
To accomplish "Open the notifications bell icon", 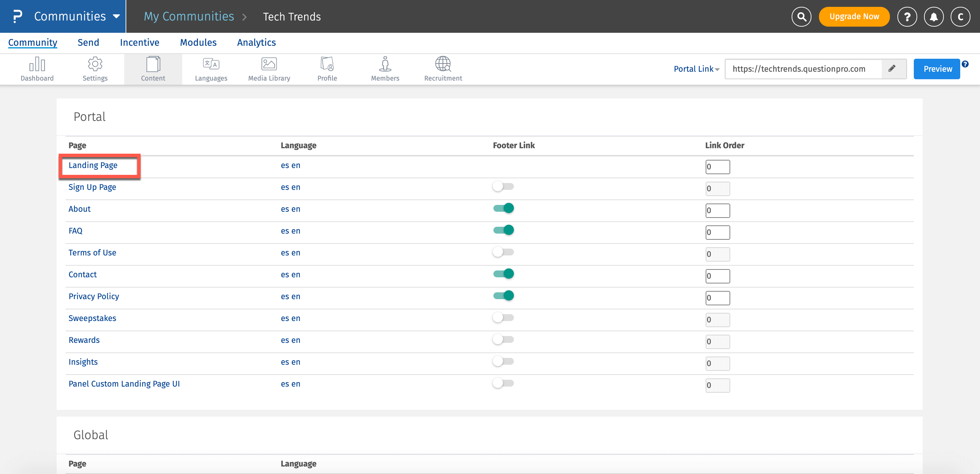I will pyautogui.click(x=934, y=17).
